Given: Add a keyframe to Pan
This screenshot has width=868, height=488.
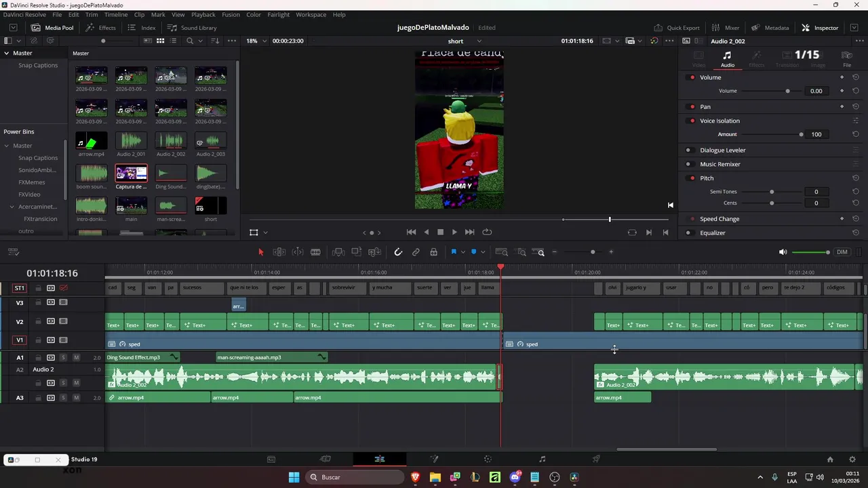Looking at the screenshot, I should 842,106.
